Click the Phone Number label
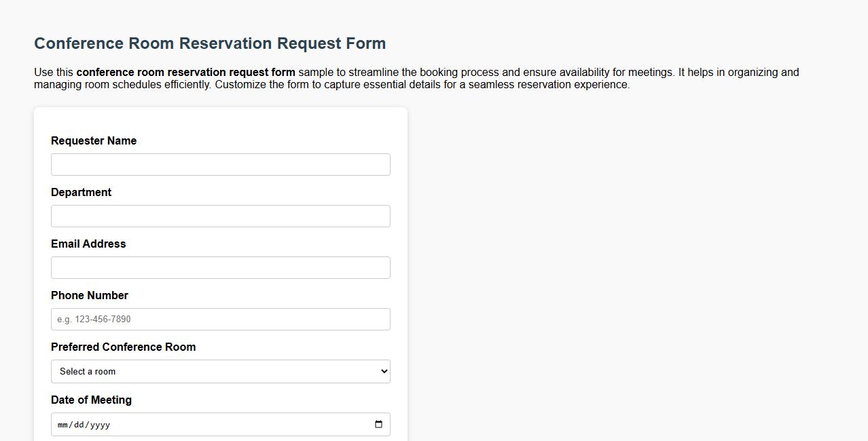868x441 pixels. [90, 295]
